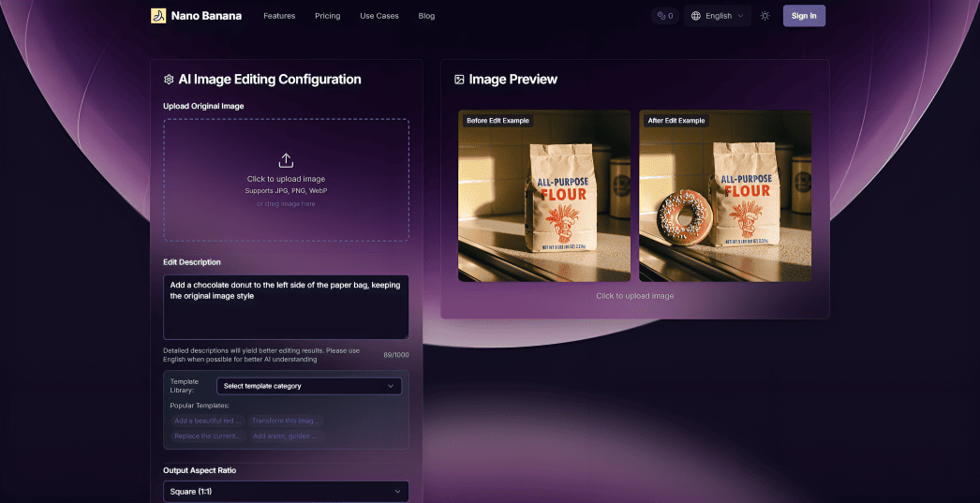Open the Select template category dropdown

coord(309,386)
